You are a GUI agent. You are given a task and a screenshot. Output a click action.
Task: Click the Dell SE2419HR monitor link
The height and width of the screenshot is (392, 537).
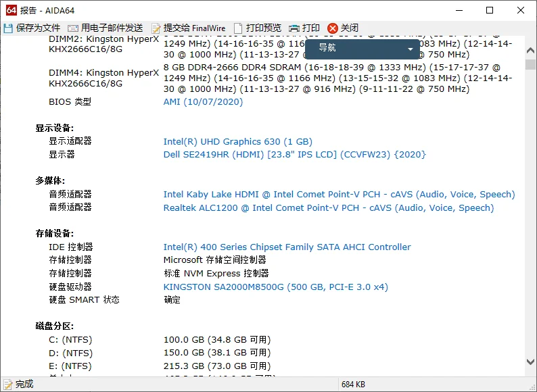point(294,155)
